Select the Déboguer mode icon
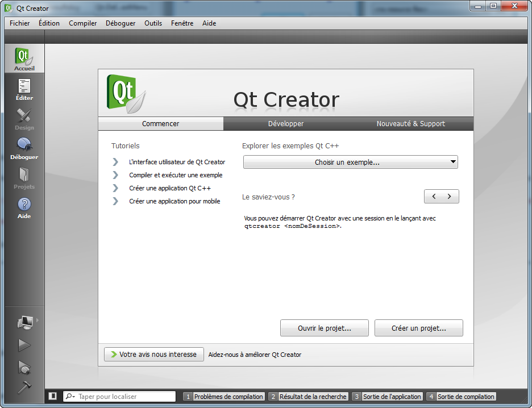The height and width of the screenshot is (408, 532). click(24, 148)
